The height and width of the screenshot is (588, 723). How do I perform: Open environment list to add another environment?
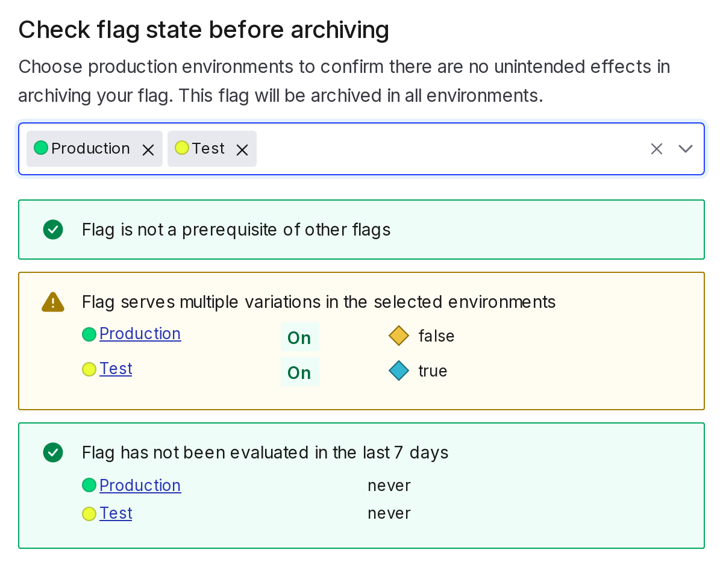tap(685, 148)
